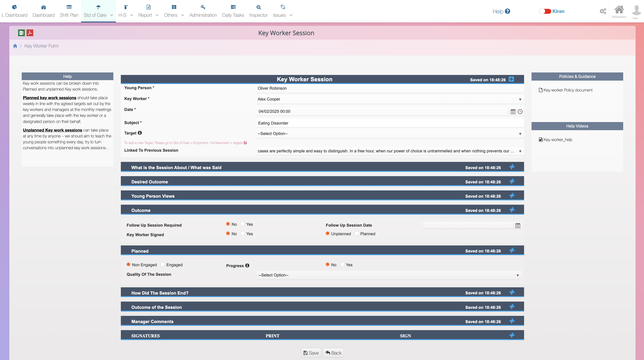Viewport: 644px width, 360px height.
Task: Open settings gears icon
Action: tap(603, 11)
